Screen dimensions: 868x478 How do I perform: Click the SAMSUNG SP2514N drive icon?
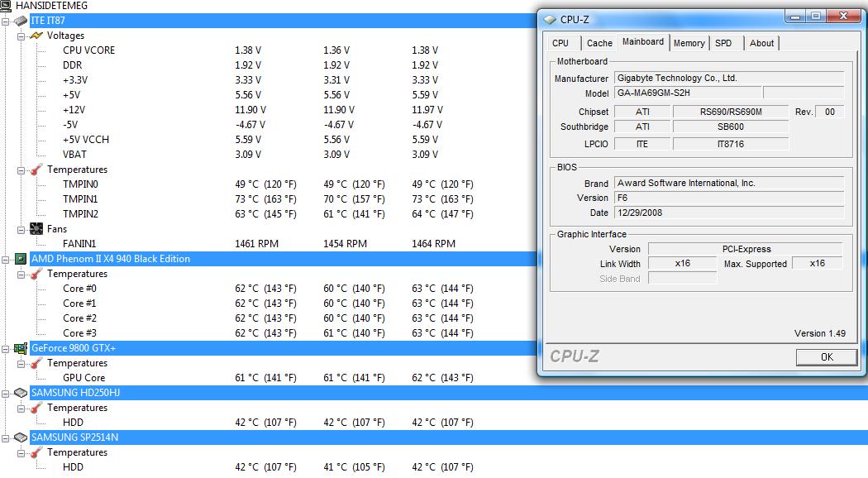(x=21, y=437)
